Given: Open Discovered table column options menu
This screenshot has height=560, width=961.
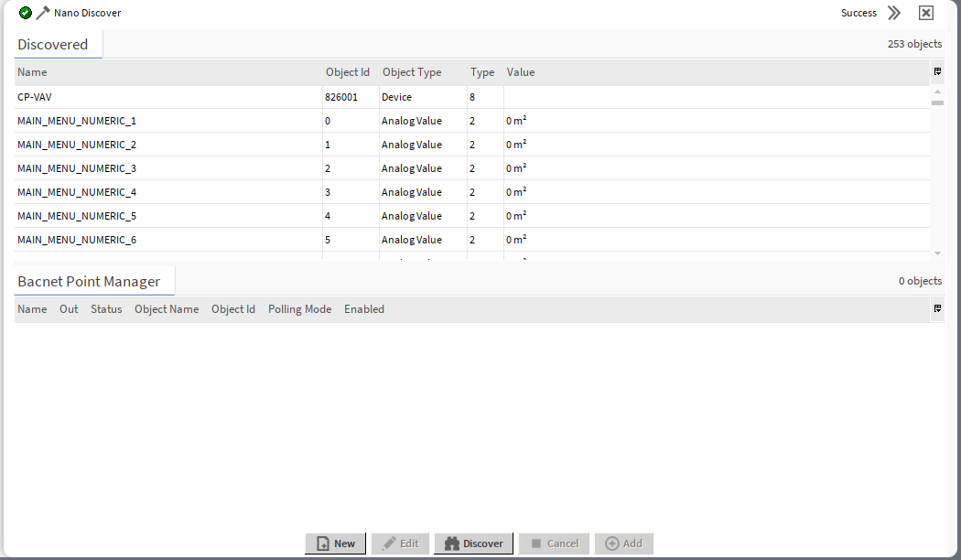Looking at the screenshot, I should [x=937, y=71].
